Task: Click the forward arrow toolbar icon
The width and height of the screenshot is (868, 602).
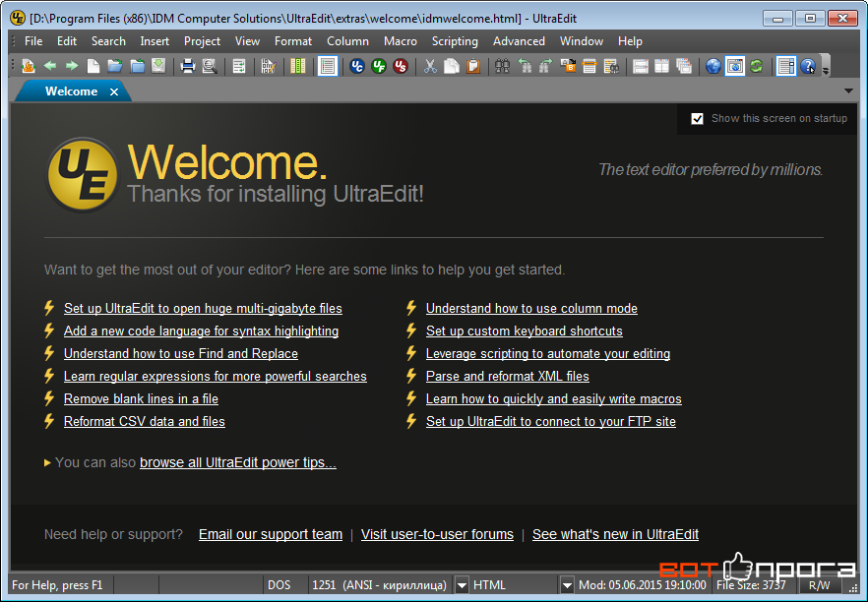Action: tap(72, 67)
